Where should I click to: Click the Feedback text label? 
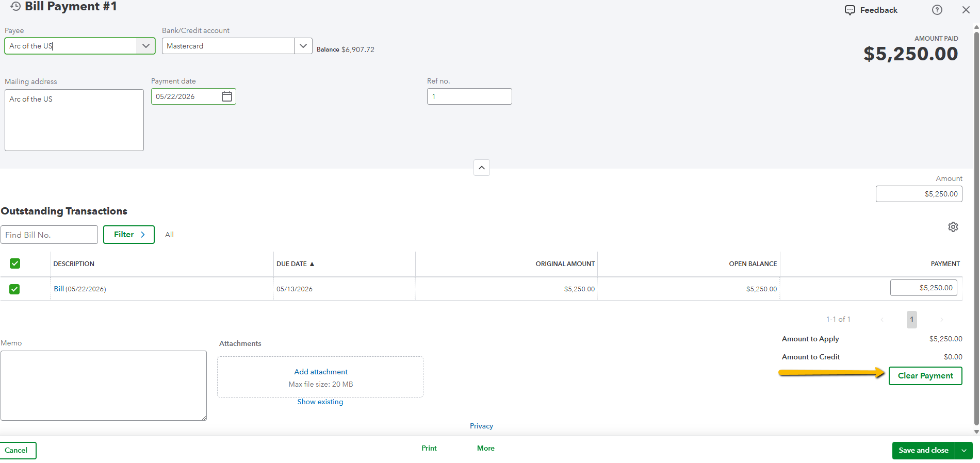(x=878, y=10)
